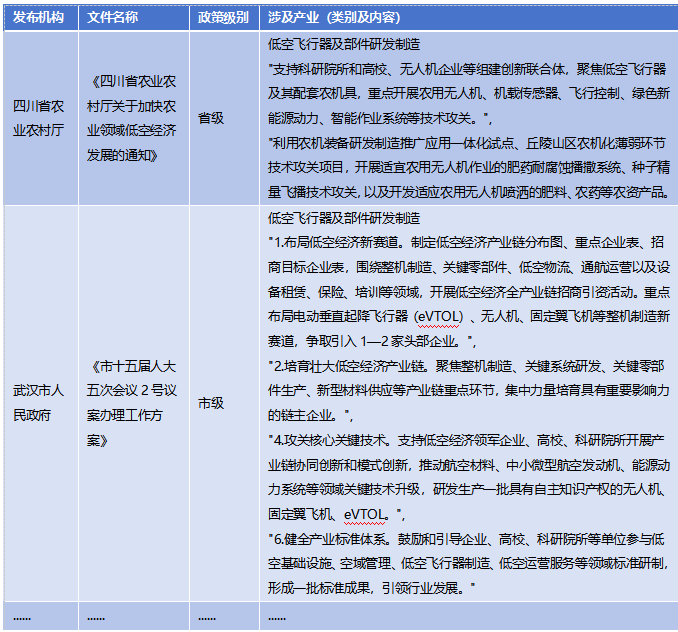Image resolution: width=678 pixels, height=632 pixels.
Task: Click the 省级 policy level cell
Action: pos(211,117)
